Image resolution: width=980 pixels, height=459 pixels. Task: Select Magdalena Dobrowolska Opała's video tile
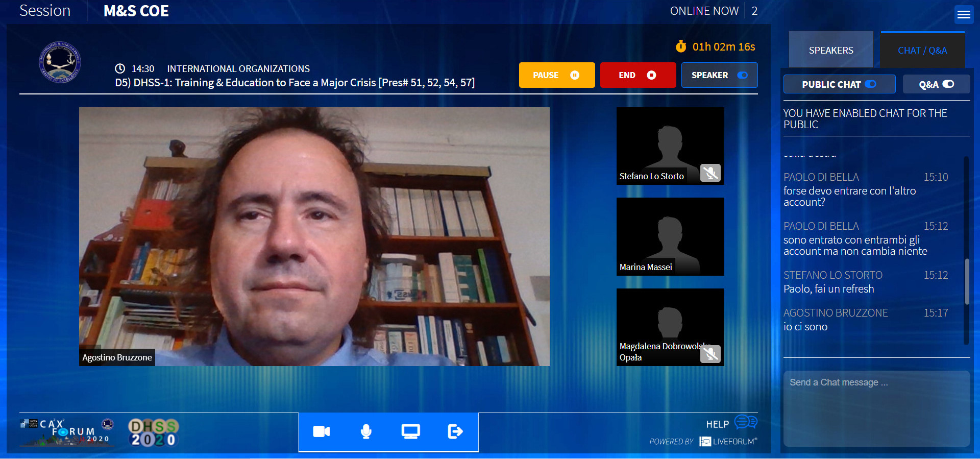(x=670, y=327)
